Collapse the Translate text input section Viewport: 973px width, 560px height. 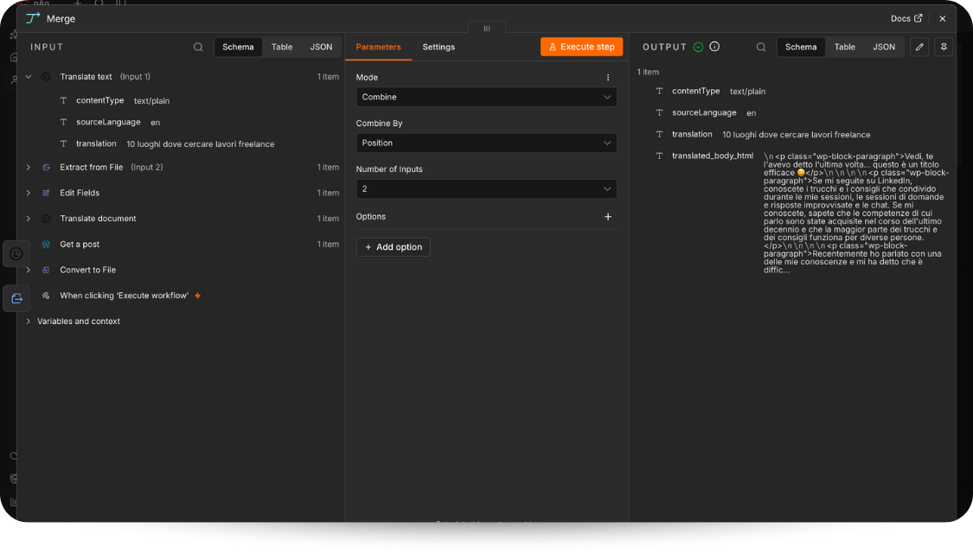(x=29, y=77)
